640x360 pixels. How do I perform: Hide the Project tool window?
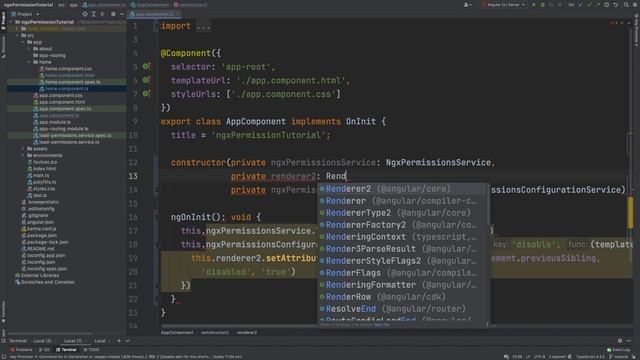[x=122, y=14]
